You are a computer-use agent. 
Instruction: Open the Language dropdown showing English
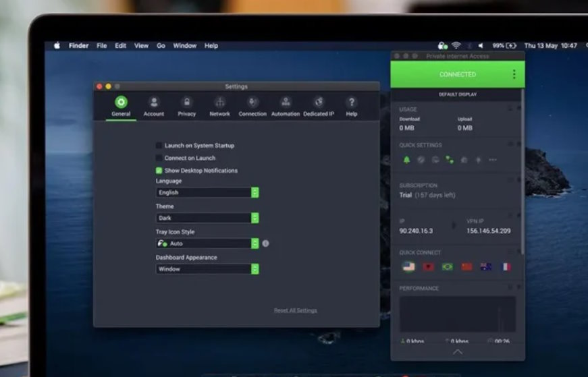pos(207,192)
